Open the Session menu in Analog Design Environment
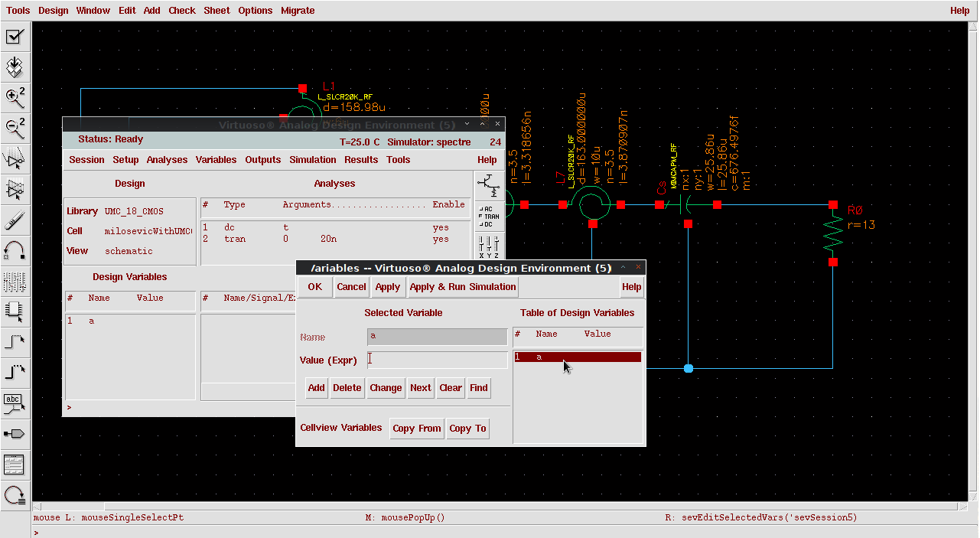The width and height of the screenshot is (980, 538). point(86,160)
